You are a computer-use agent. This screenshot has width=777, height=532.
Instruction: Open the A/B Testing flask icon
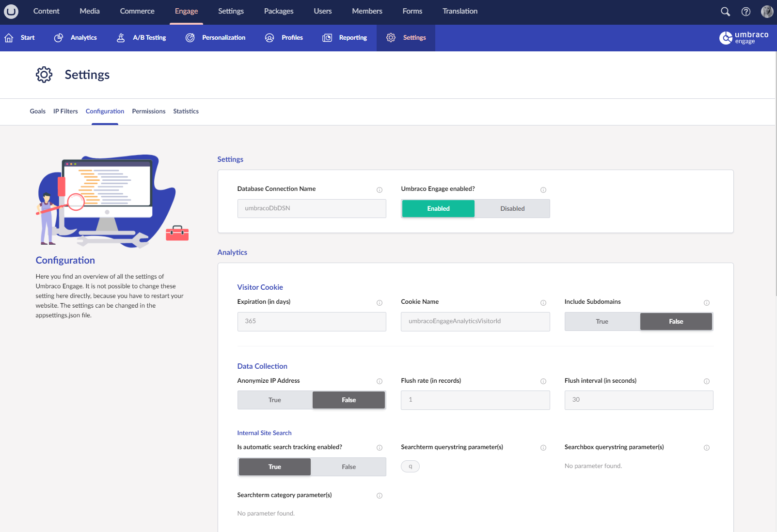tap(120, 37)
